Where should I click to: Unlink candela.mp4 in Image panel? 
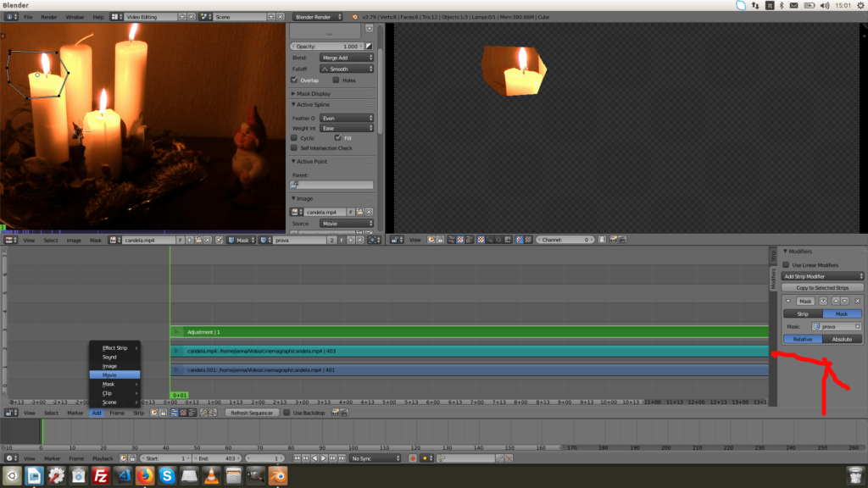pos(369,212)
